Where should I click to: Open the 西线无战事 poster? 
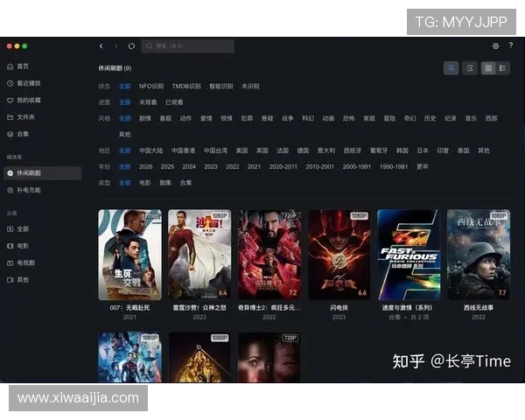[479, 255]
